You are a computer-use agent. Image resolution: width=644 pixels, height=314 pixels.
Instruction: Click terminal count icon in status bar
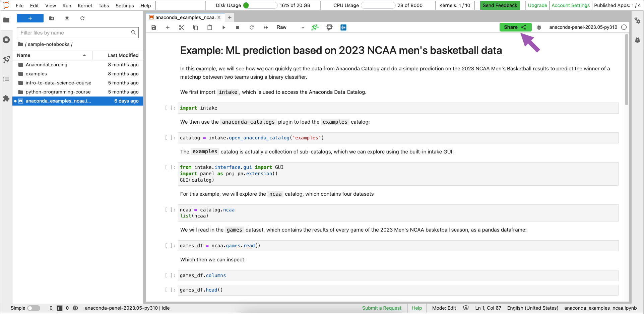pos(59,308)
